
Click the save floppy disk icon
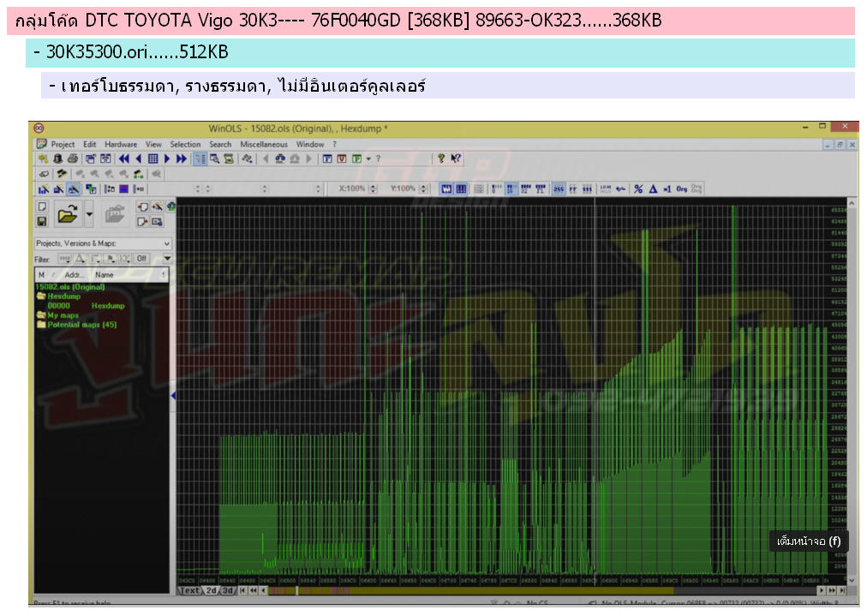coord(41,222)
